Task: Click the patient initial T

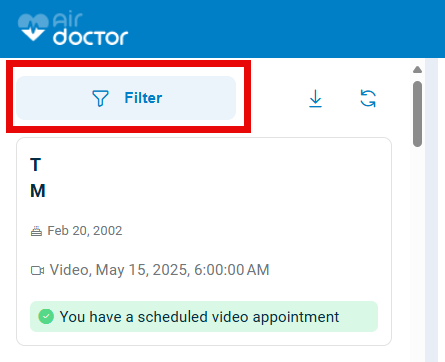Action: (36, 165)
